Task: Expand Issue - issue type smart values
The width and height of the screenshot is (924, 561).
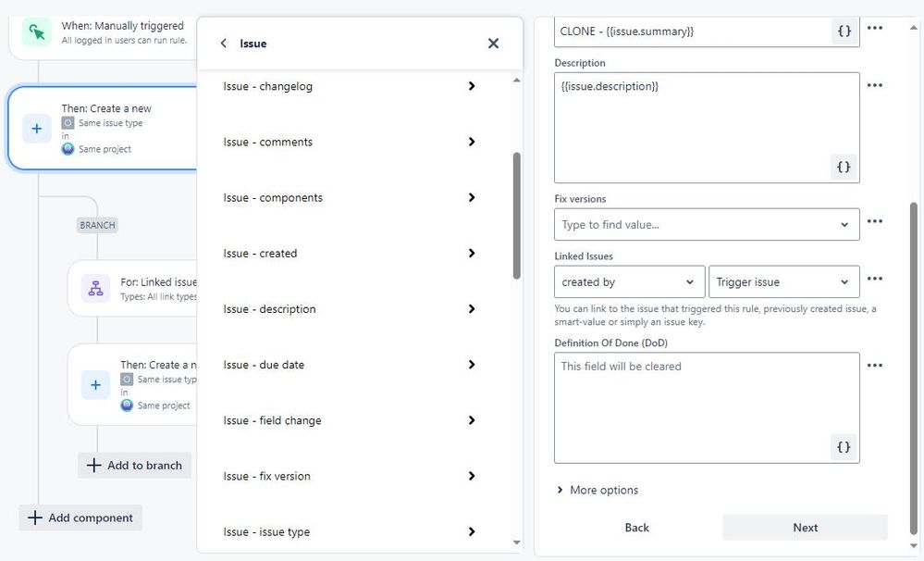Action: pos(472,531)
